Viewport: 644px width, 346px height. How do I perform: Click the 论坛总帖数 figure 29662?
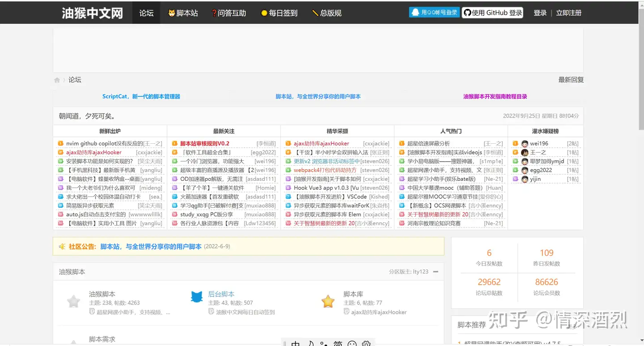click(x=489, y=282)
